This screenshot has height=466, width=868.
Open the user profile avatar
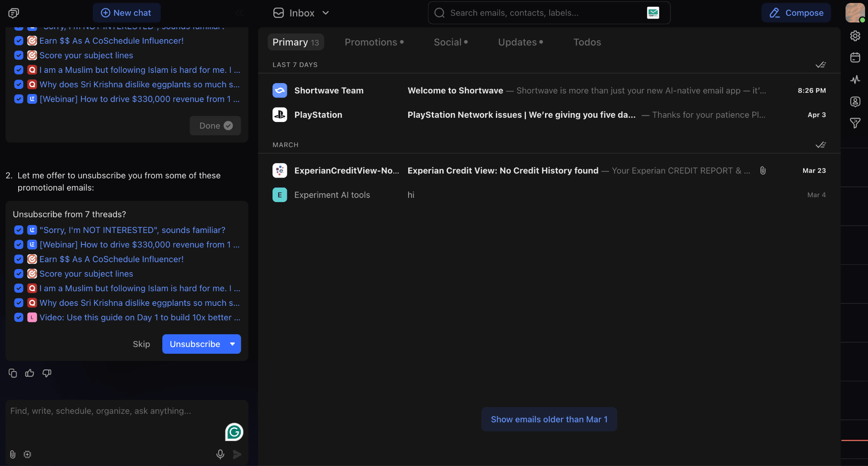(855, 13)
